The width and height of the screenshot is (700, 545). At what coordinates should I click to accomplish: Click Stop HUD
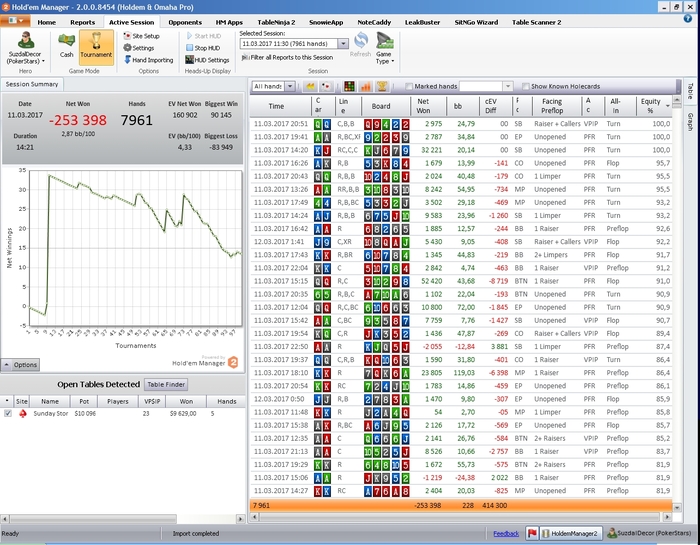(203, 48)
